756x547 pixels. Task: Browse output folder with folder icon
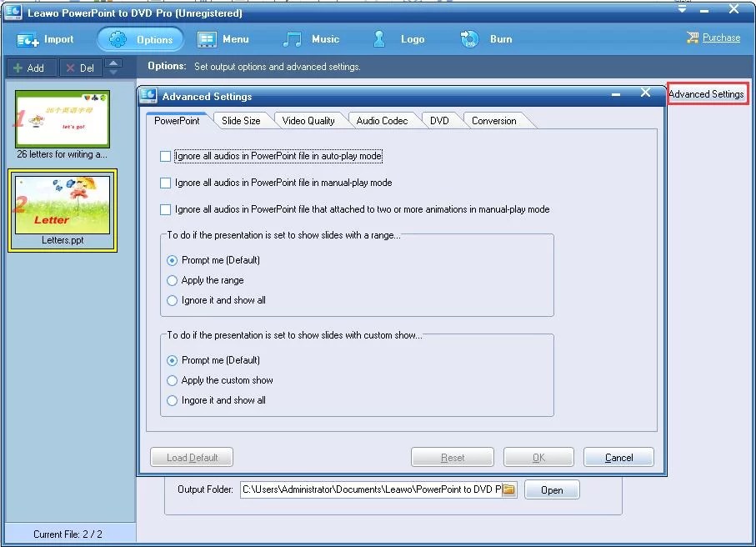509,489
